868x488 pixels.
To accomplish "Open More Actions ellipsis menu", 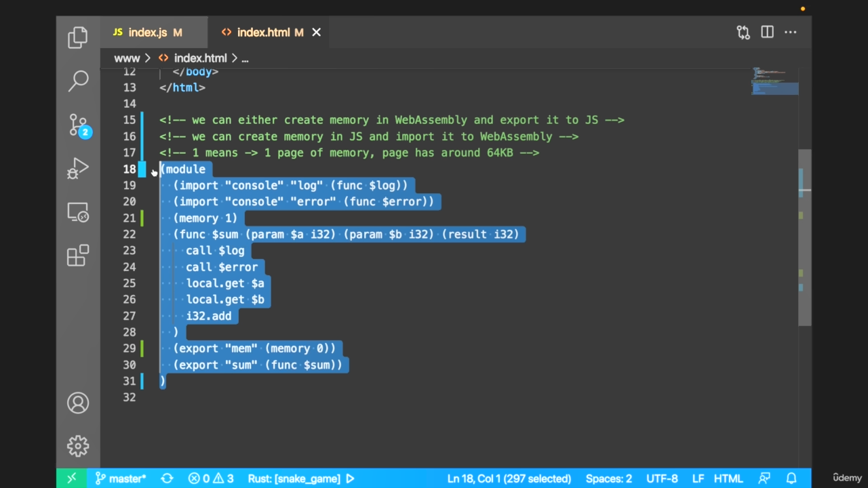I will coord(791,33).
